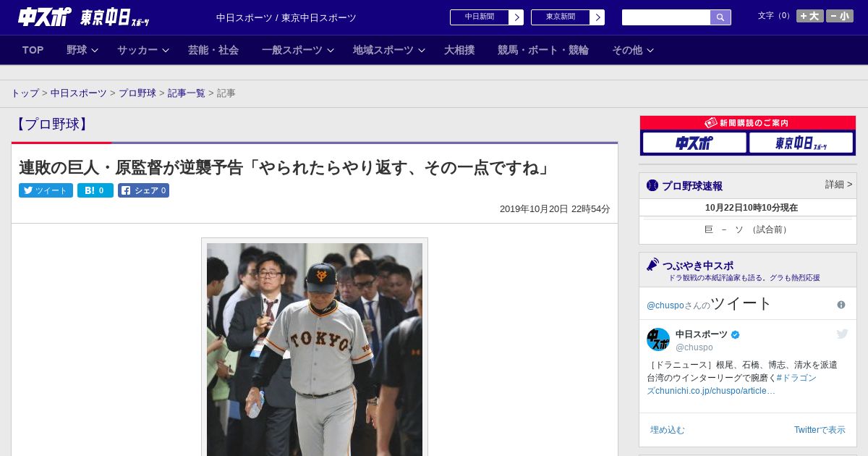Click the 記事一覧 breadcrumb link

click(187, 93)
